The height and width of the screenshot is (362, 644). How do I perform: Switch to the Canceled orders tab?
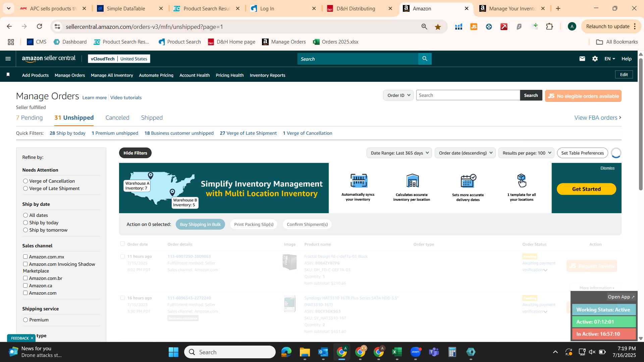pyautogui.click(x=117, y=118)
